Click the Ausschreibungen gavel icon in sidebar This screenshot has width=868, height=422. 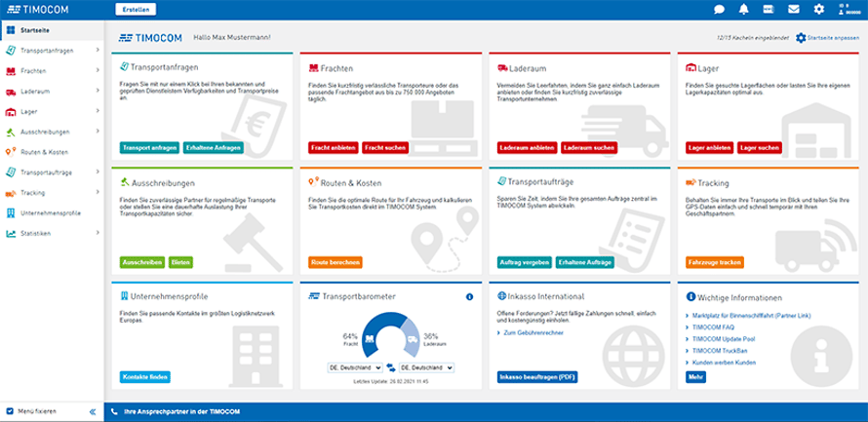click(11, 132)
